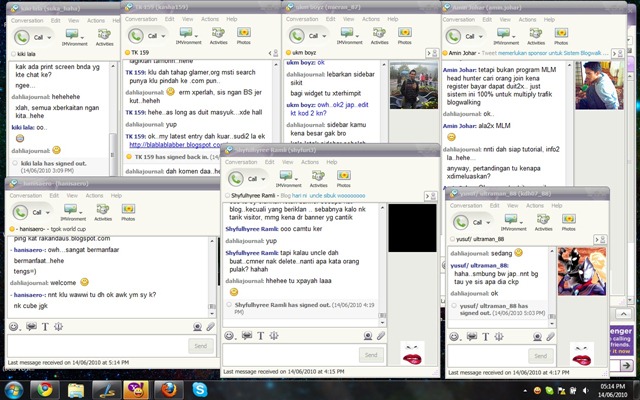Image resolution: width=640 pixels, height=400 pixels.
Task: Click attach file paperclip in Shyfulhyree chat
Action: coord(380,336)
